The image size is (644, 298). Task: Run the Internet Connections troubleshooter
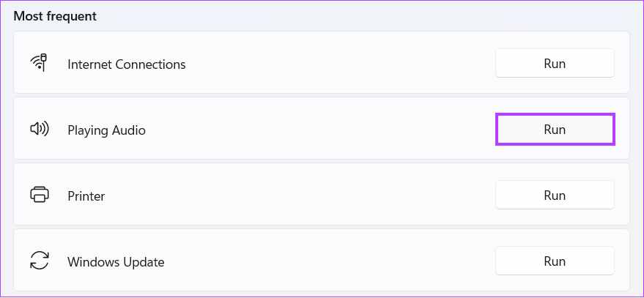tap(555, 63)
